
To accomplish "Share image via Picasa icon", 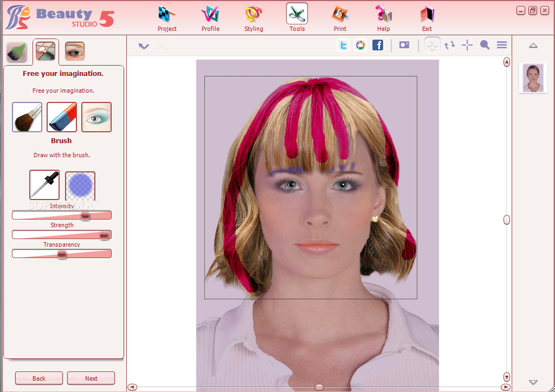I will pos(360,46).
